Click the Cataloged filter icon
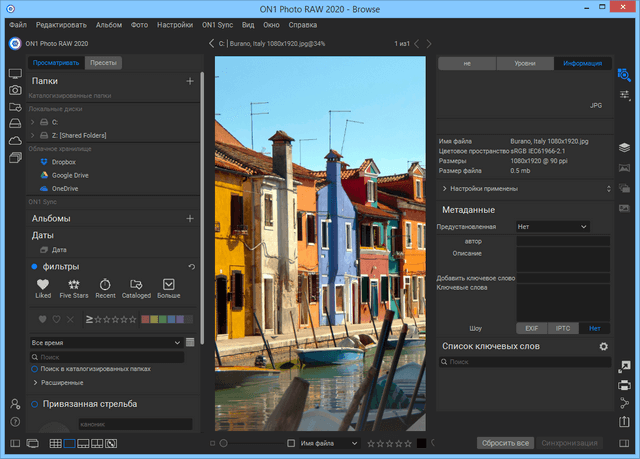The image size is (640, 459). [x=136, y=285]
